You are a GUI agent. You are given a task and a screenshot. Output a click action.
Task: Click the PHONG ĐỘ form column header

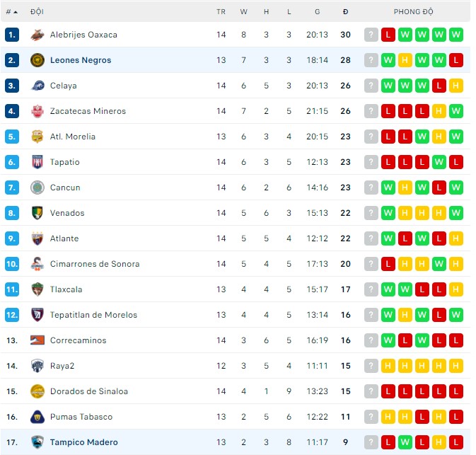[414, 12]
